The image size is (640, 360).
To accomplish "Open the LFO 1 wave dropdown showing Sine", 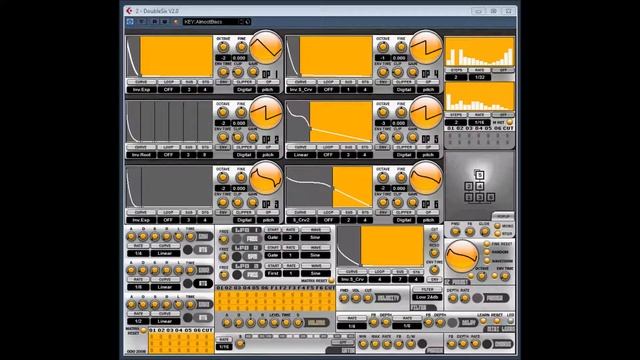I will click(315, 237).
